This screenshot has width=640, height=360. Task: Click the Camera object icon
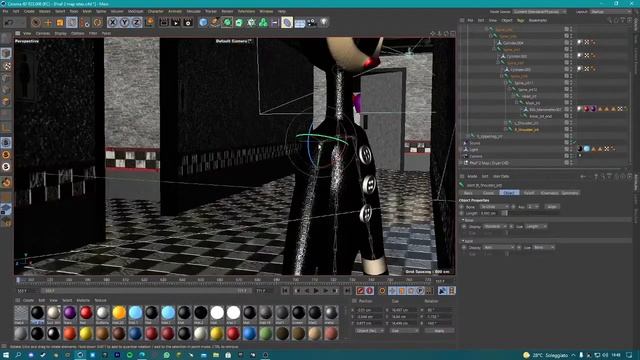pos(312,23)
